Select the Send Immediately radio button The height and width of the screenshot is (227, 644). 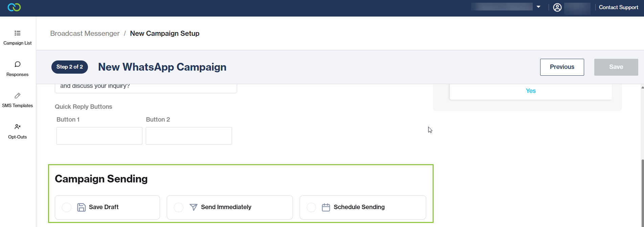pyautogui.click(x=179, y=207)
